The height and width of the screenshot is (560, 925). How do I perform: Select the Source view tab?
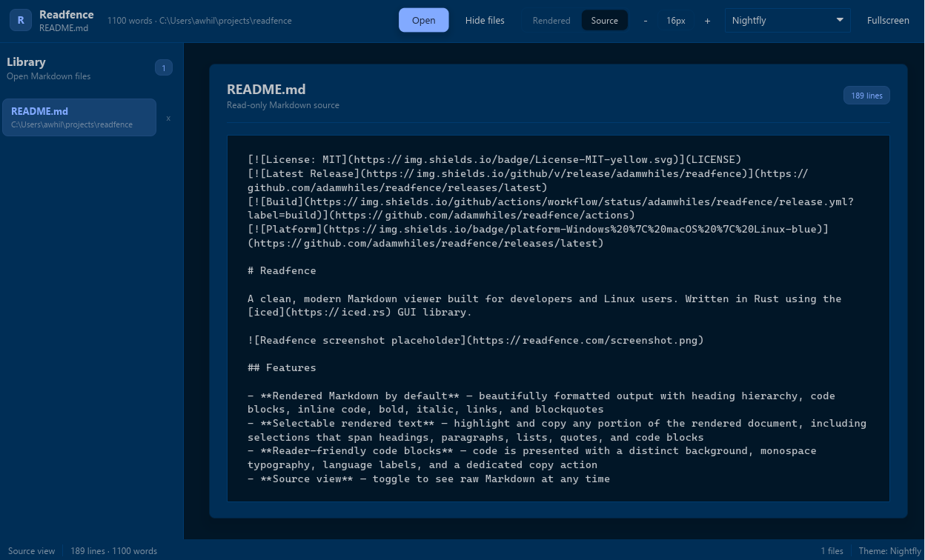604,21
